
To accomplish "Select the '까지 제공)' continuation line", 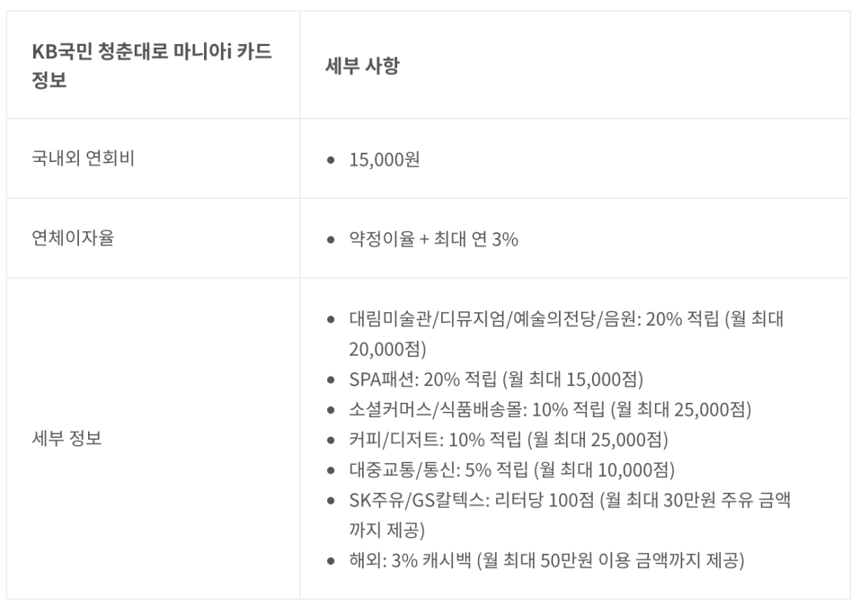I will 386,531.
